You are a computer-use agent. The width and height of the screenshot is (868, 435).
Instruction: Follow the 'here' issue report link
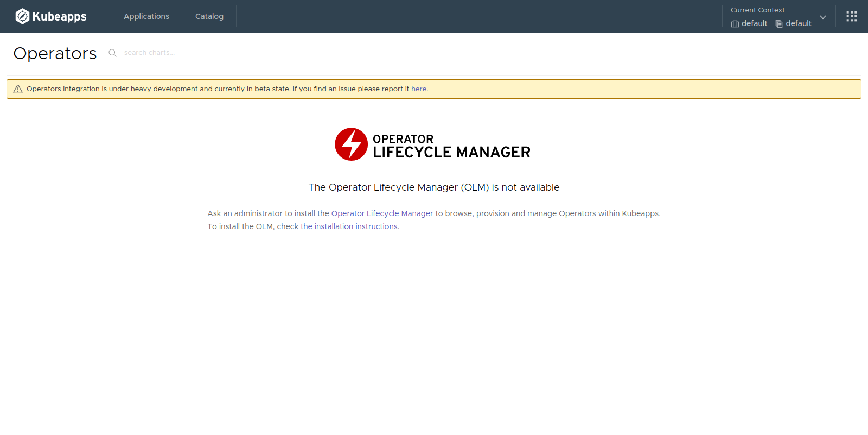pyautogui.click(x=419, y=89)
